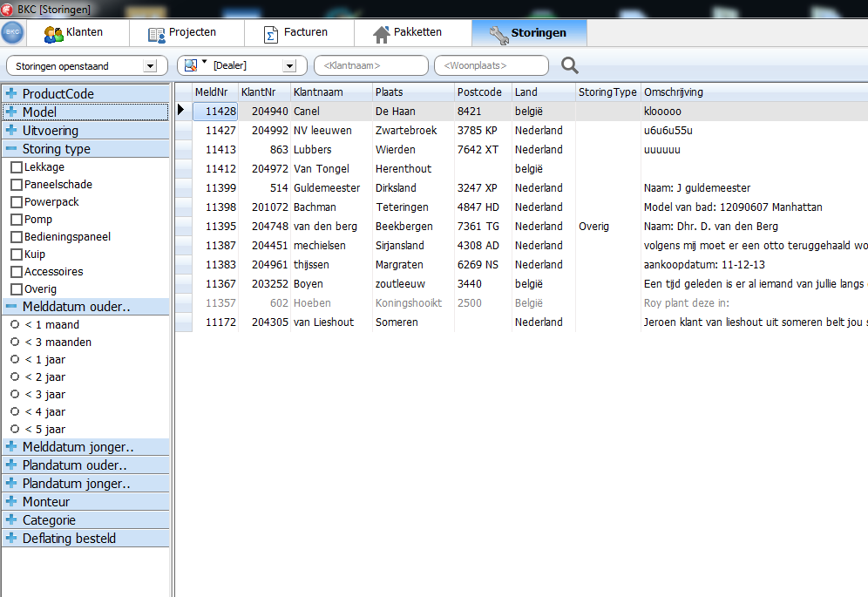This screenshot has height=597, width=868.
Task: Click the dealer filter icon
Action: pos(191,65)
